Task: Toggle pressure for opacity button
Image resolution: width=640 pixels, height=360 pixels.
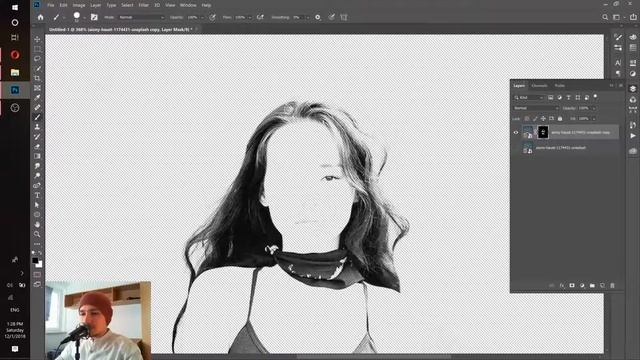Action: tap(212, 17)
